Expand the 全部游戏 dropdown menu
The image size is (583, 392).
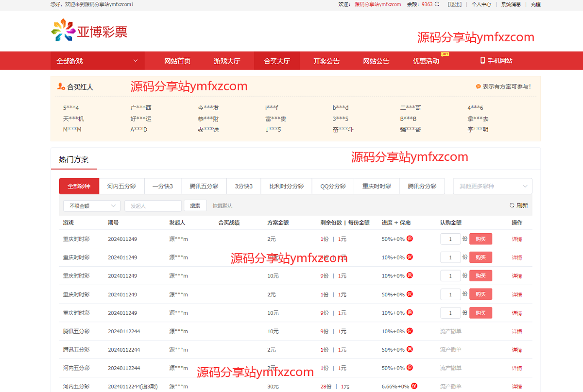click(97, 61)
